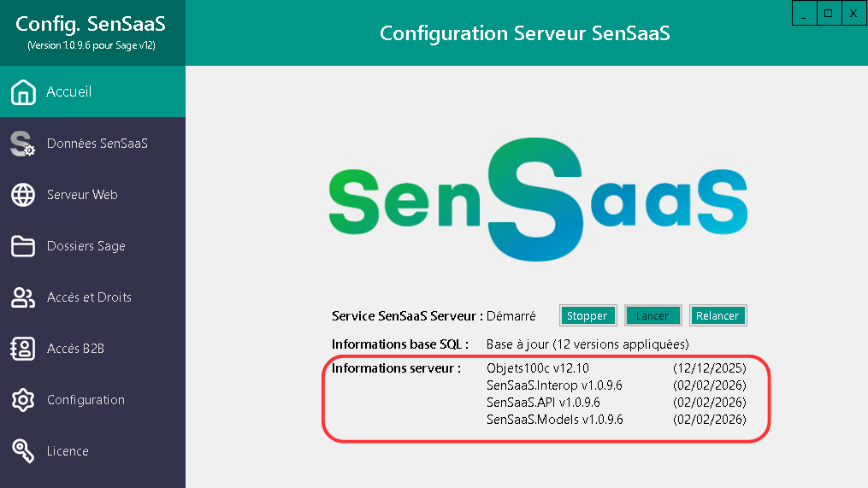This screenshot has height=488, width=868.
Task: Click the Accueil home icon
Action: (23, 92)
